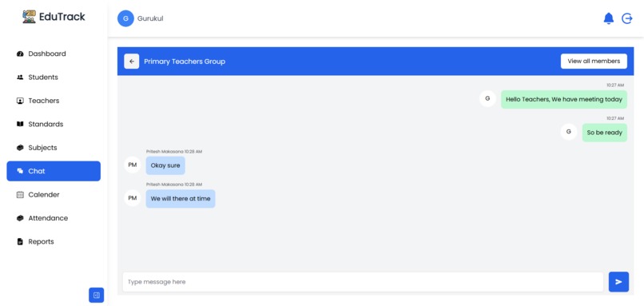Click the EduTrack brand name
The width and height of the screenshot is (644, 306).
(x=62, y=17)
